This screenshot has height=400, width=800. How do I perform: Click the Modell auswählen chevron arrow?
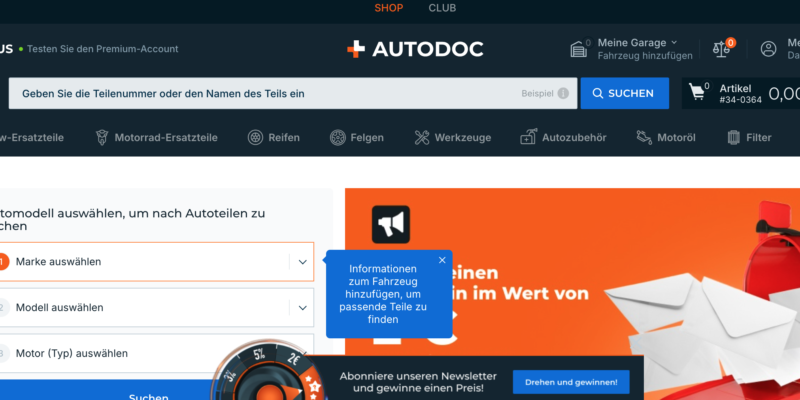click(x=303, y=308)
